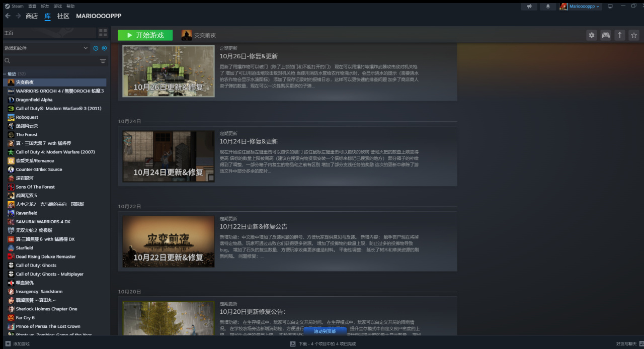Click the Starfield game icon
644x349 pixels.
pyautogui.click(x=11, y=248)
